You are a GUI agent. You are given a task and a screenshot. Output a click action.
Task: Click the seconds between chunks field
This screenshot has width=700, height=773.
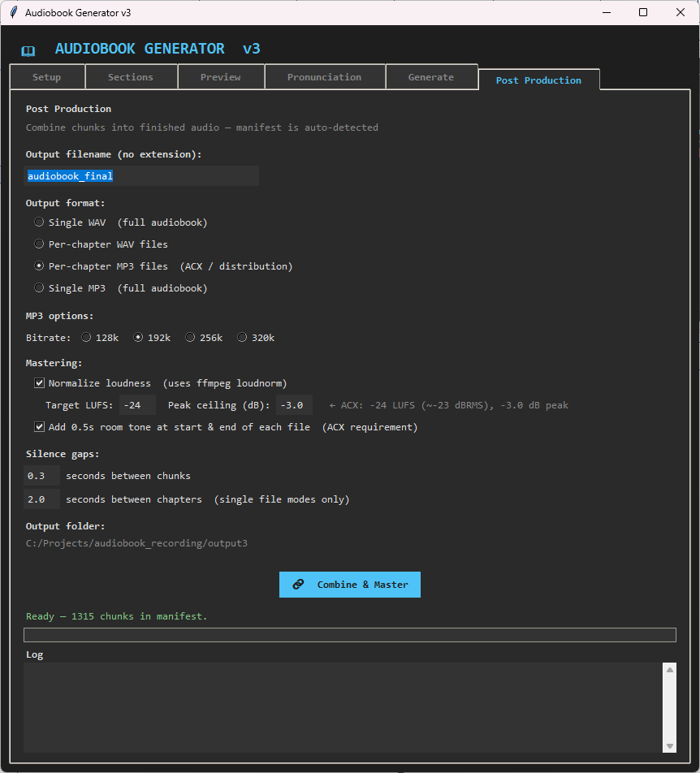pos(42,476)
